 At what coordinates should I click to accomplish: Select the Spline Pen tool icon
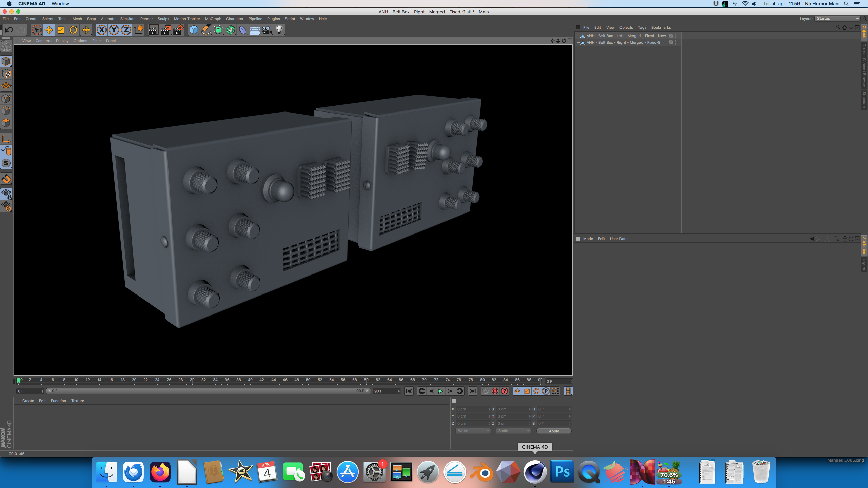coord(206,30)
